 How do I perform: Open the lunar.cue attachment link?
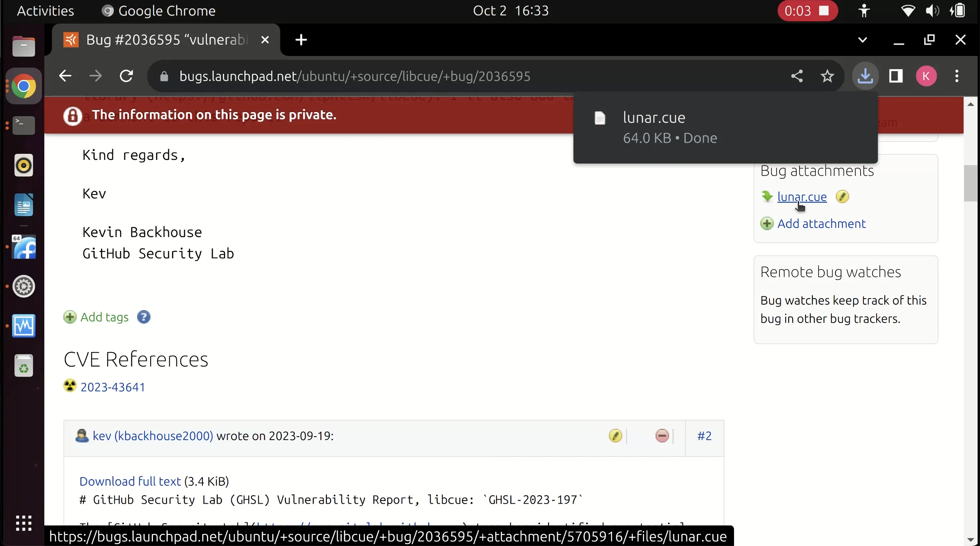[x=801, y=196]
